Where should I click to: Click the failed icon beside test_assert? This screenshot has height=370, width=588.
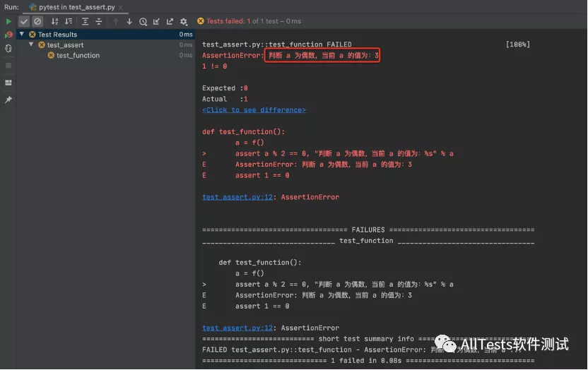(x=42, y=45)
